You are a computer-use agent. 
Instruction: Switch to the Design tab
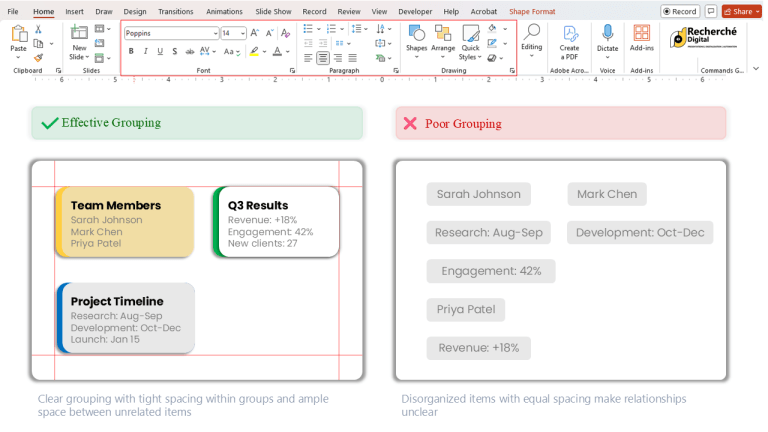tap(135, 11)
